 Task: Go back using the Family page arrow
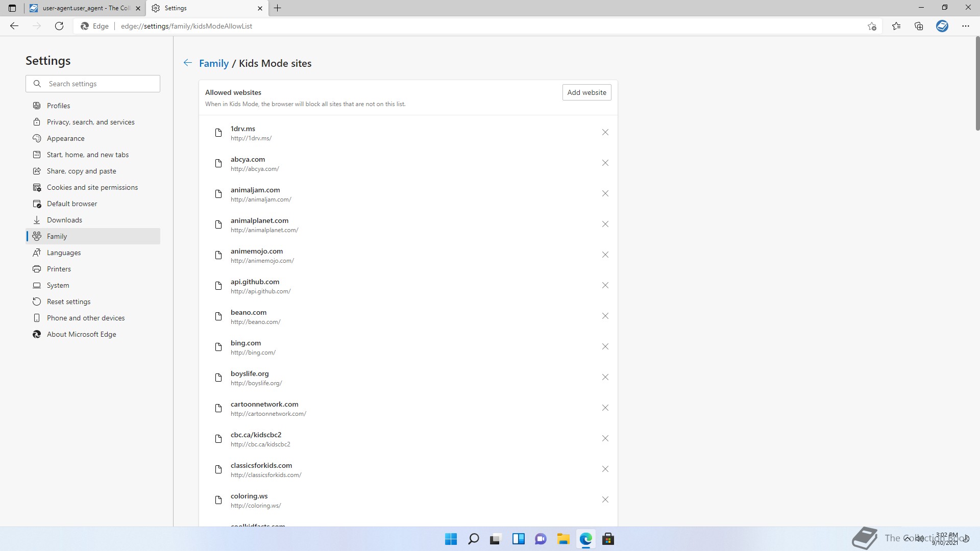[188, 63]
